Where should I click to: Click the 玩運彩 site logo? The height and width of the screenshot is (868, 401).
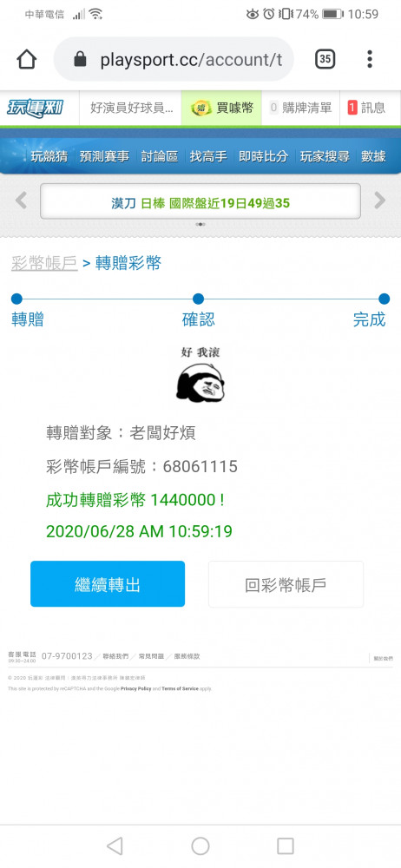36,108
